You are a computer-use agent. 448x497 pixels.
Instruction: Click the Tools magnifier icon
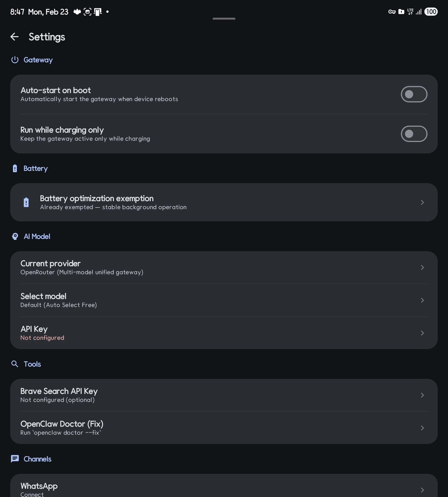tap(15, 364)
